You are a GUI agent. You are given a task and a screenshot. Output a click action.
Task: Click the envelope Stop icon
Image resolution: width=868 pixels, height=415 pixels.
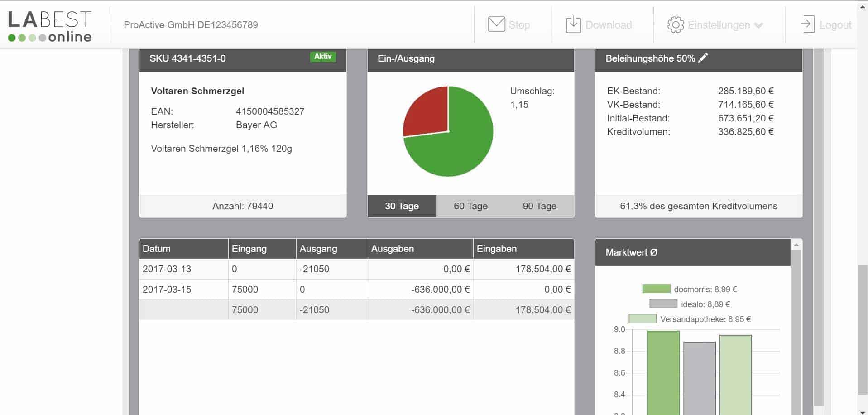click(496, 24)
